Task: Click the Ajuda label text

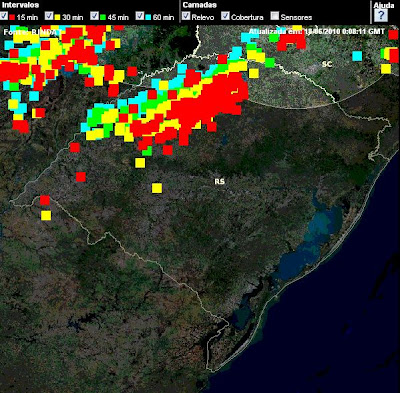Action: 384,6
